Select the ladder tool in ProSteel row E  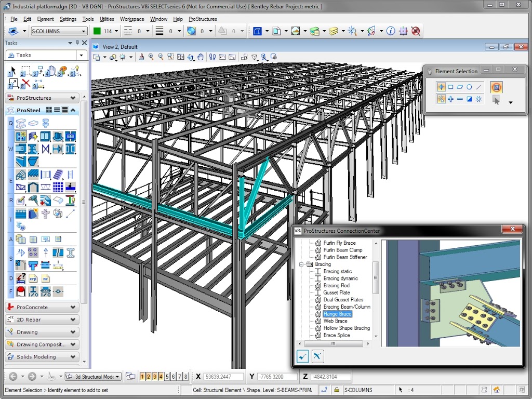click(70, 175)
